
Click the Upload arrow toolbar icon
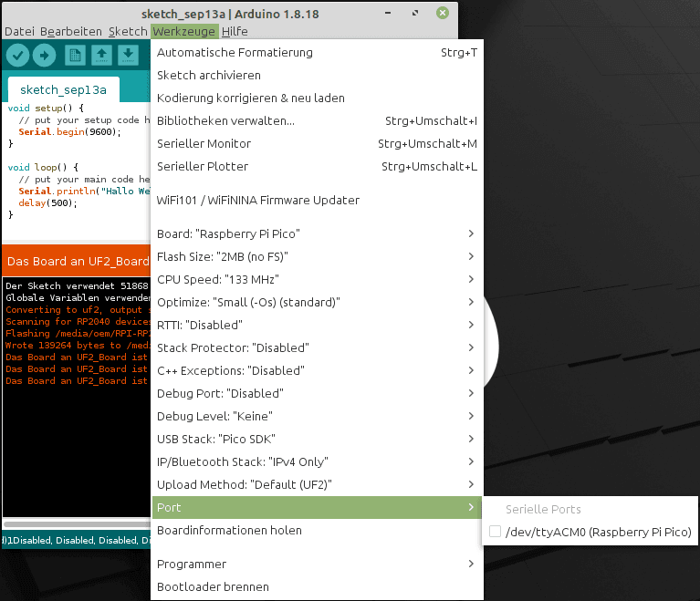click(x=44, y=56)
